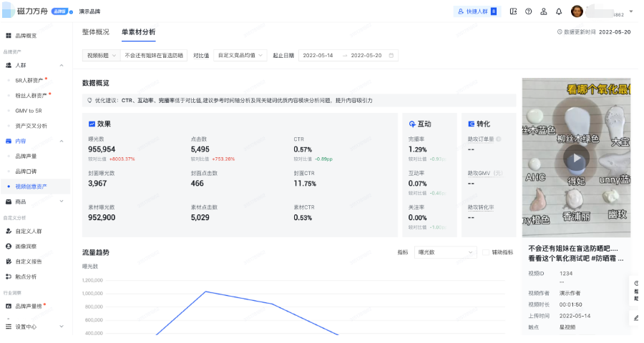
Task: Open the notification bell icon
Action: point(559,11)
